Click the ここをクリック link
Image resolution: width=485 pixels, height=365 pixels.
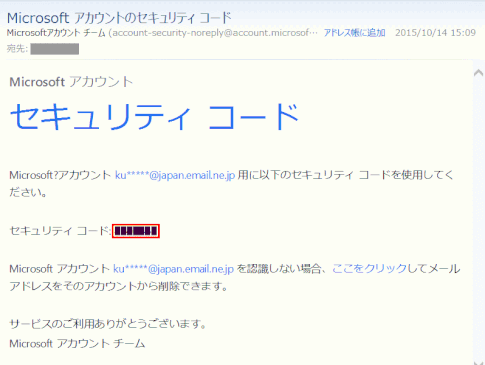[369, 269]
